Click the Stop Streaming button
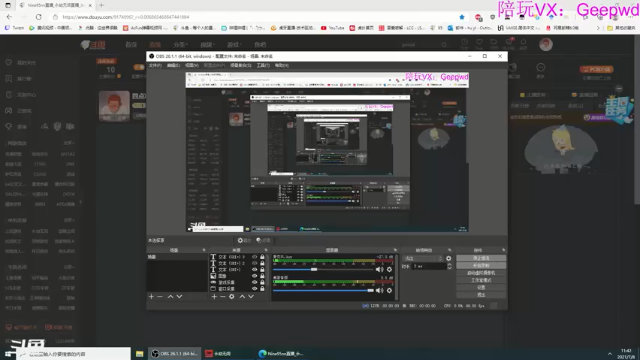 click(x=481, y=258)
